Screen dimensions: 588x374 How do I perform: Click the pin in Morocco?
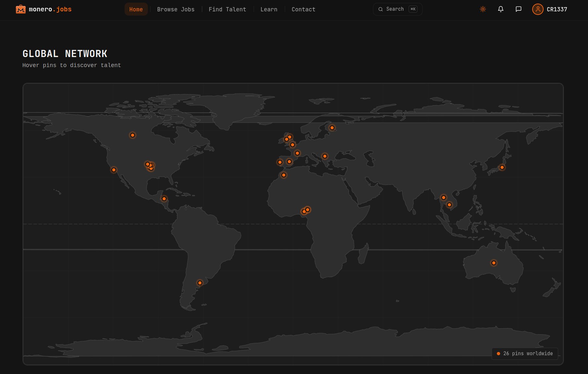point(283,175)
